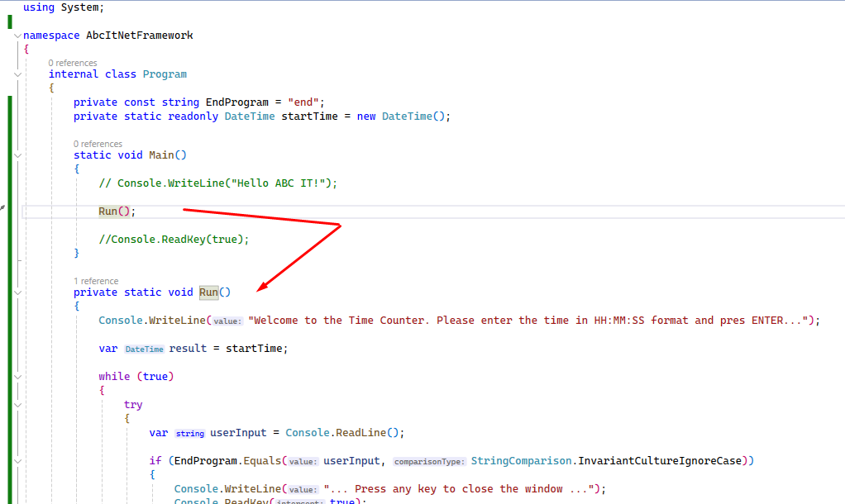This screenshot has height=504, width=845.
Task: Click the DateTime inlay hint before result
Action: click(x=144, y=349)
